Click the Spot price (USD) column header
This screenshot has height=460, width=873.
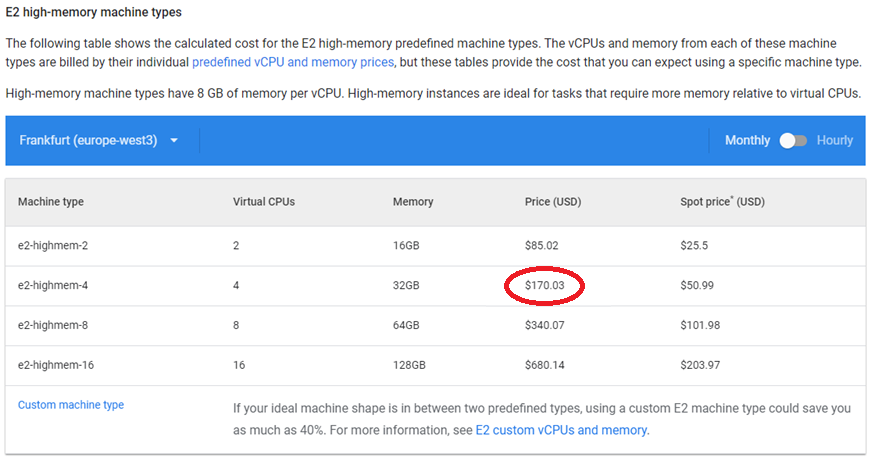pos(722,202)
